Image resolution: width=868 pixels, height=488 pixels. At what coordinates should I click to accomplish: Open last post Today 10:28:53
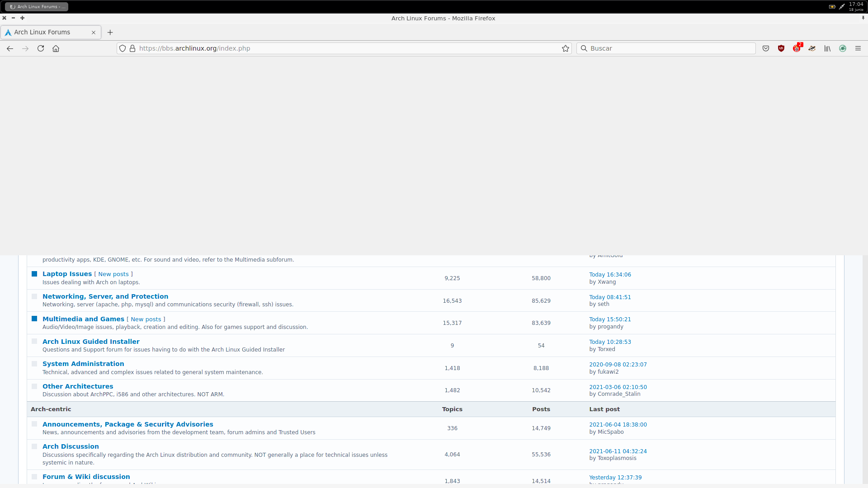(610, 342)
